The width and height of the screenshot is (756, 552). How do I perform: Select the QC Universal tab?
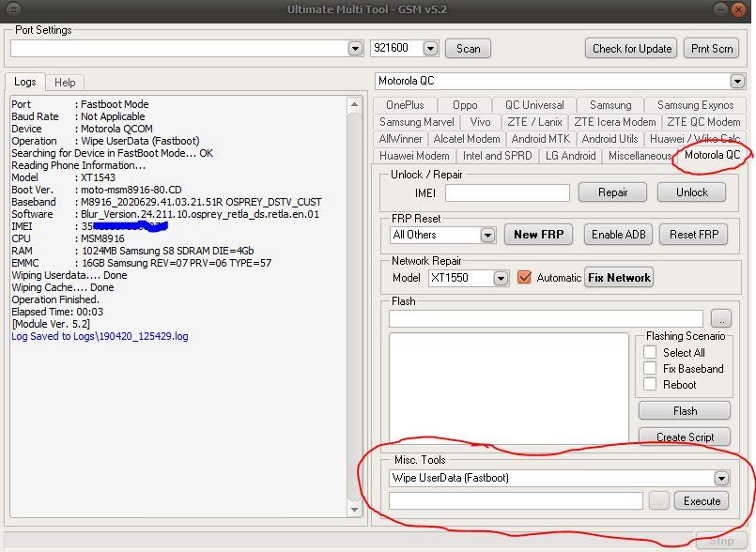click(x=534, y=105)
